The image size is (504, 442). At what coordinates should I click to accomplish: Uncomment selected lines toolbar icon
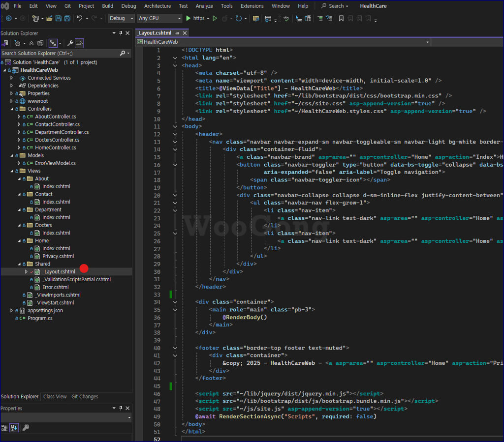click(x=329, y=18)
